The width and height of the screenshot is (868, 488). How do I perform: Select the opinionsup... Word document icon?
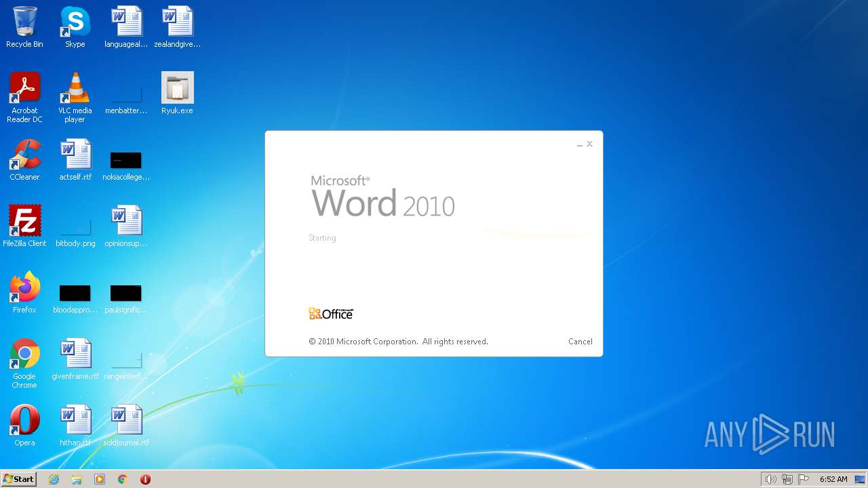[x=126, y=226]
